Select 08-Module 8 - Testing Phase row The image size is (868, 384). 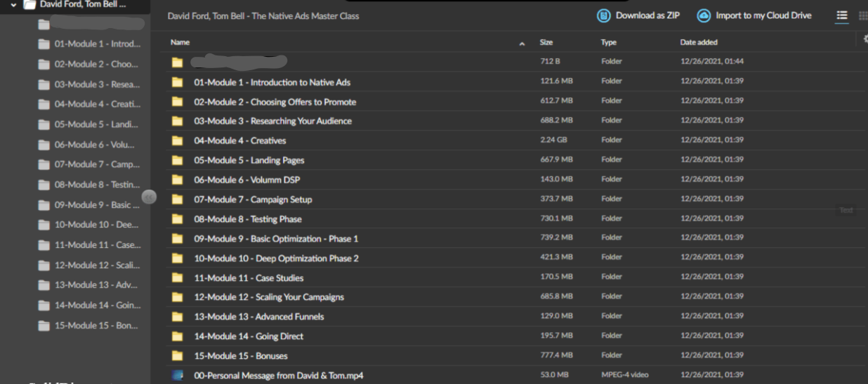tap(513, 219)
